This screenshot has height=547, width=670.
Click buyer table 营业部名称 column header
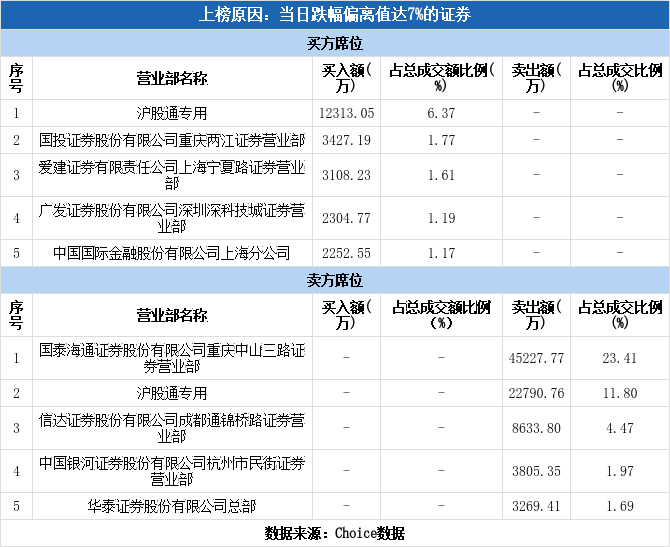coord(172,78)
